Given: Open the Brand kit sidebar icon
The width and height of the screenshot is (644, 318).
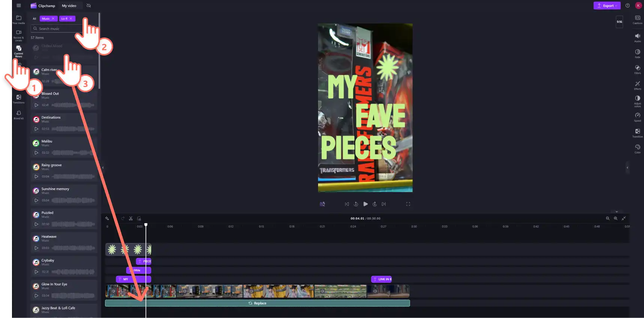Looking at the screenshot, I should [x=19, y=115].
